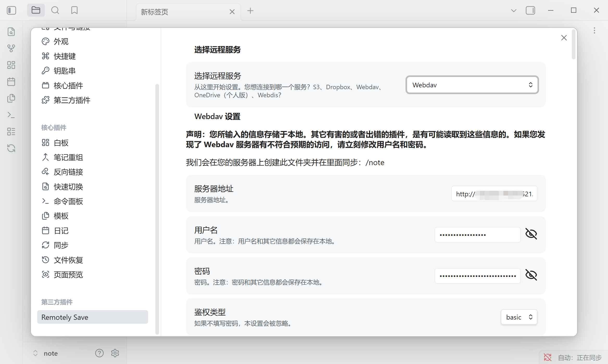Click the sync status icon in status bar

point(548,357)
